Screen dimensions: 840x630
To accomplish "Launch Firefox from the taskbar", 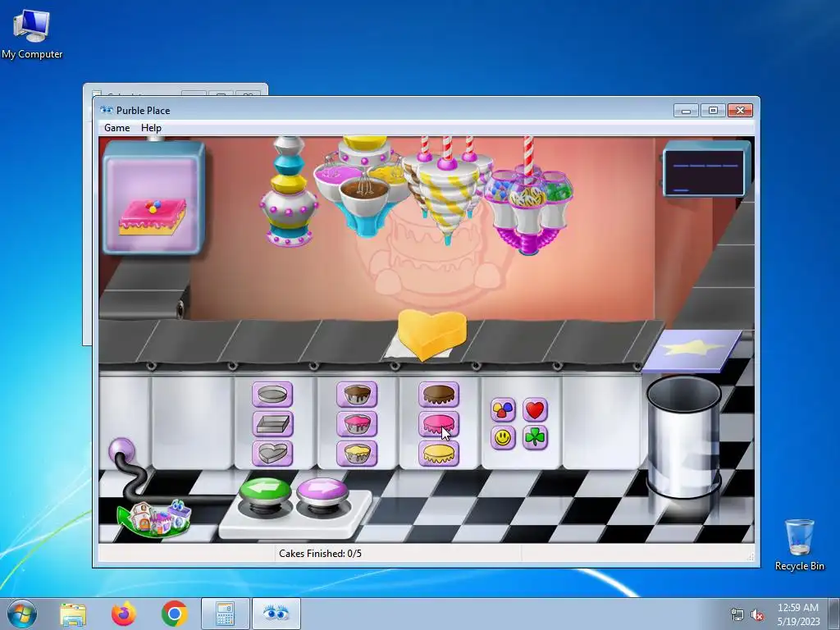I will 123,614.
